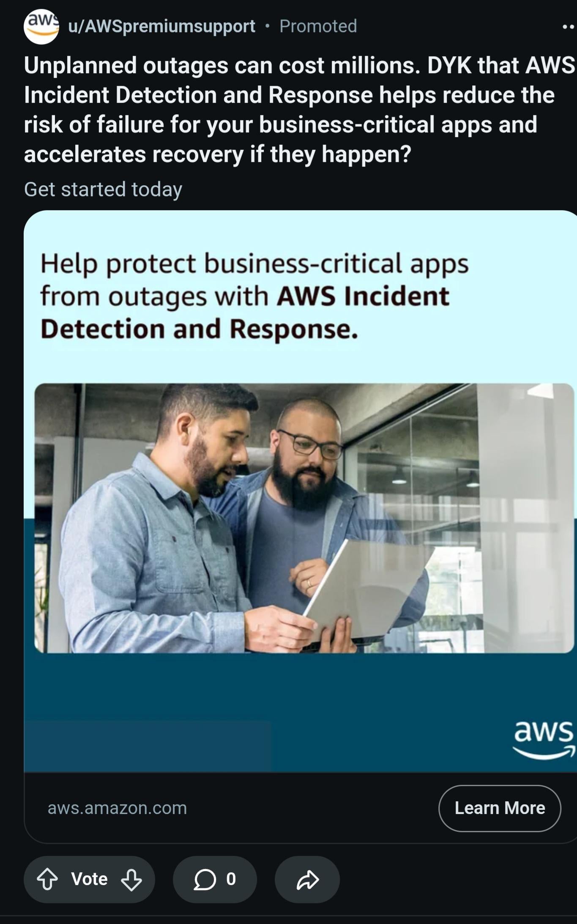
Task: Open the aws.amazon.com link
Action: tap(117, 808)
